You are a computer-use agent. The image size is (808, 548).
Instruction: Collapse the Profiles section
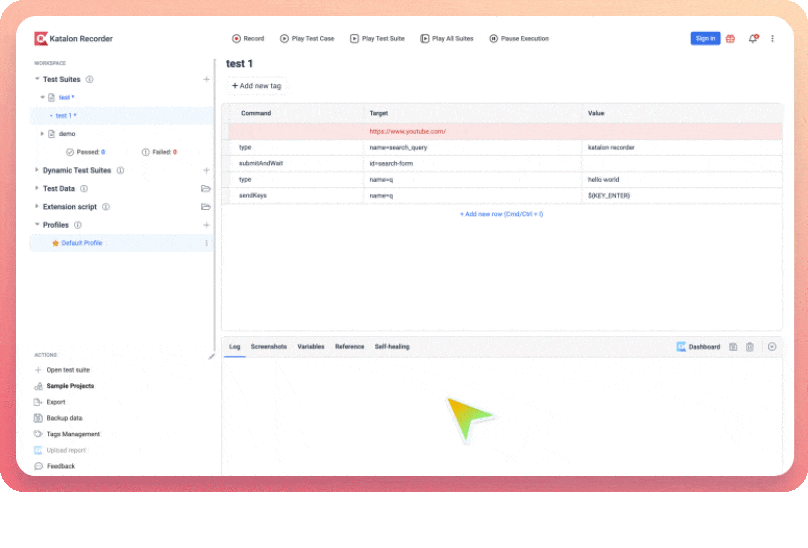pyautogui.click(x=37, y=224)
